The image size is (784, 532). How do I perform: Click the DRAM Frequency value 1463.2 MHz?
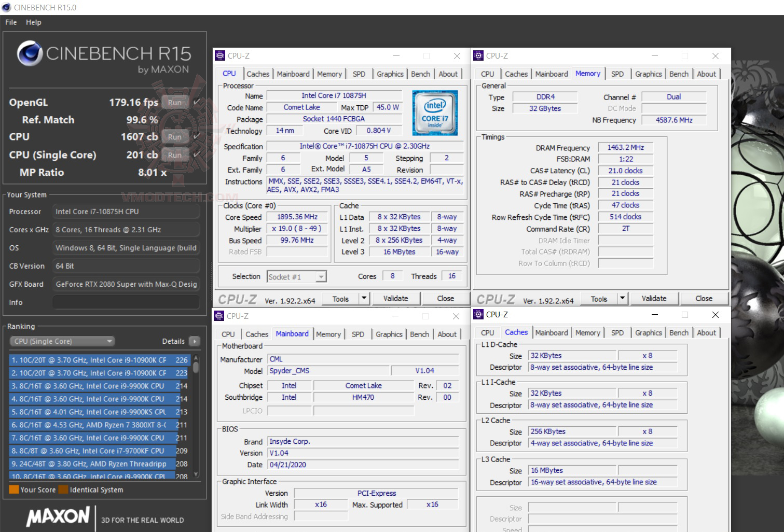coord(625,148)
